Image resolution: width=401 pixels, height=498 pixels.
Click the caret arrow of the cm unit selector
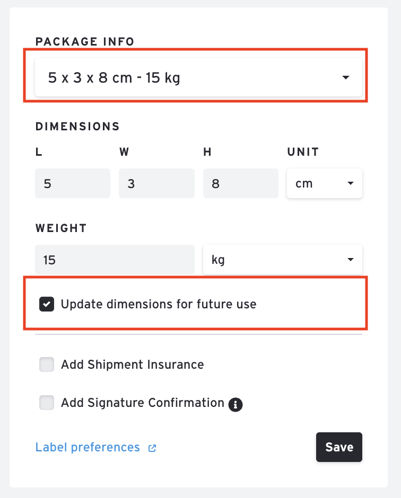[350, 183]
